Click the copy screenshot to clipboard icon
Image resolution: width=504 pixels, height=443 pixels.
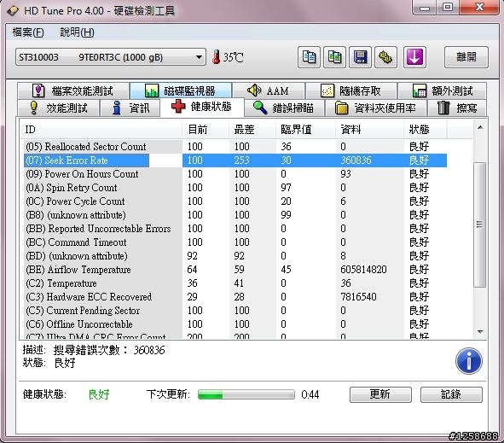pyautogui.click(x=334, y=57)
